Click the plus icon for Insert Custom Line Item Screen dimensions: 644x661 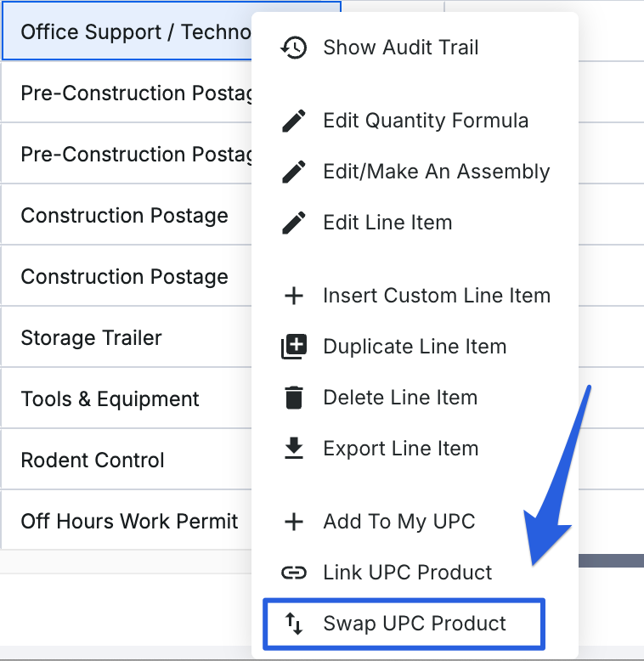(x=293, y=296)
